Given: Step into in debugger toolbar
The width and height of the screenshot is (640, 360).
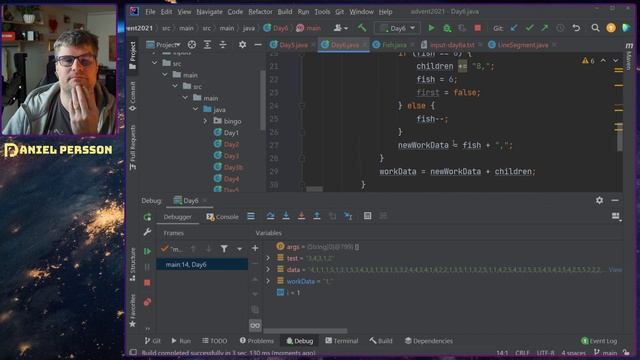Looking at the screenshot, I should 286,216.
